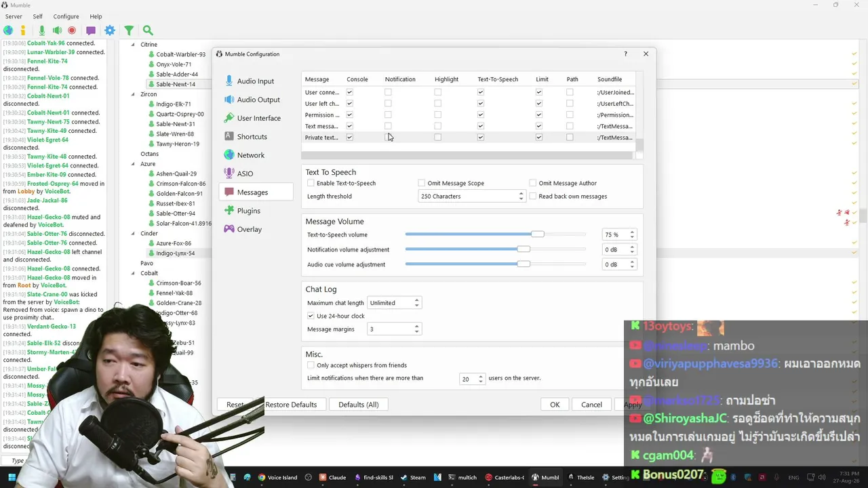Confirm settings with OK button
The image size is (868, 488).
(x=555, y=405)
